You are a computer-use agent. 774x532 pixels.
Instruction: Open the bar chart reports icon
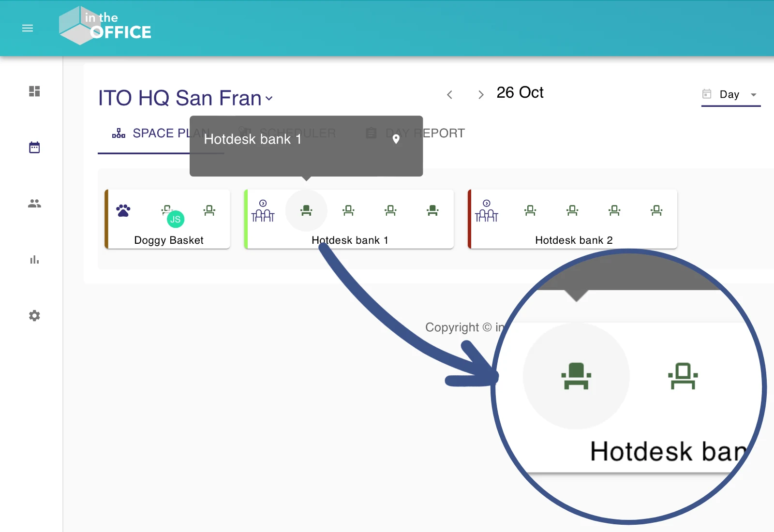34,260
